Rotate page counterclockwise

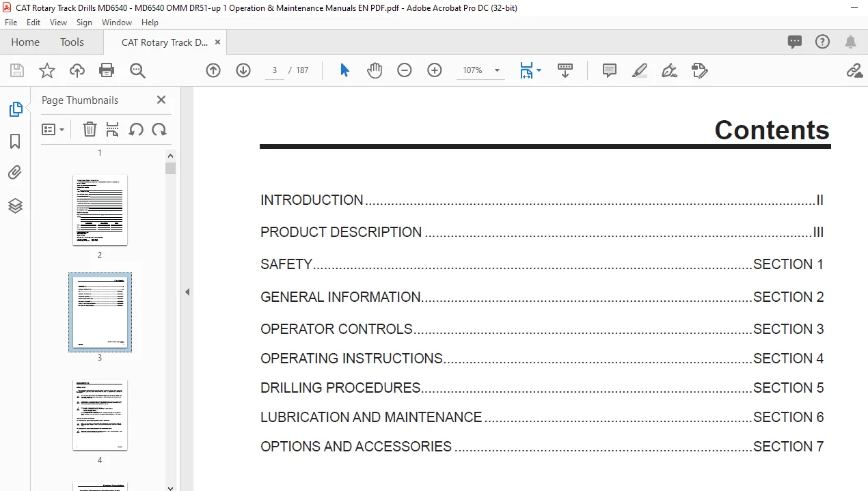pos(136,129)
